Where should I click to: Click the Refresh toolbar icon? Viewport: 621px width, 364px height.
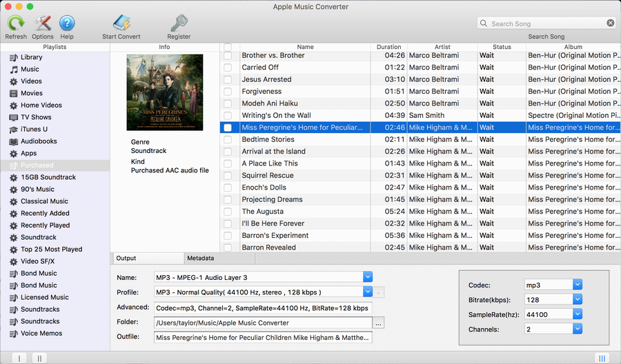16,23
